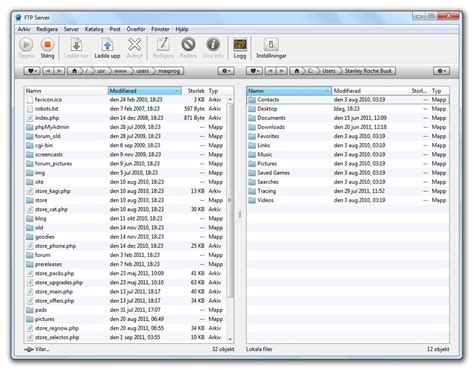The height and width of the screenshot is (373, 474).
Task: Click the Öppna connect toolbar icon
Action: pyautogui.click(x=26, y=44)
